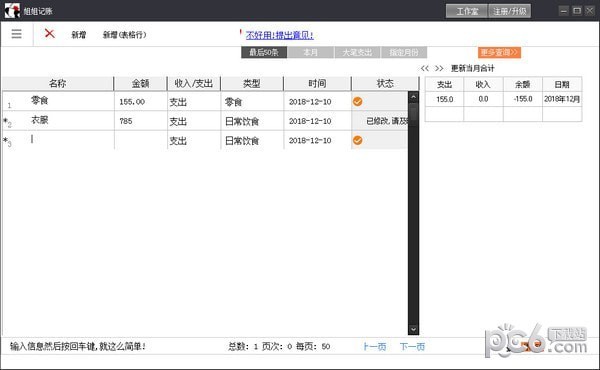Sort by the 类型 column header
Viewport: 600px width, 370px height.
(x=252, y=83)
